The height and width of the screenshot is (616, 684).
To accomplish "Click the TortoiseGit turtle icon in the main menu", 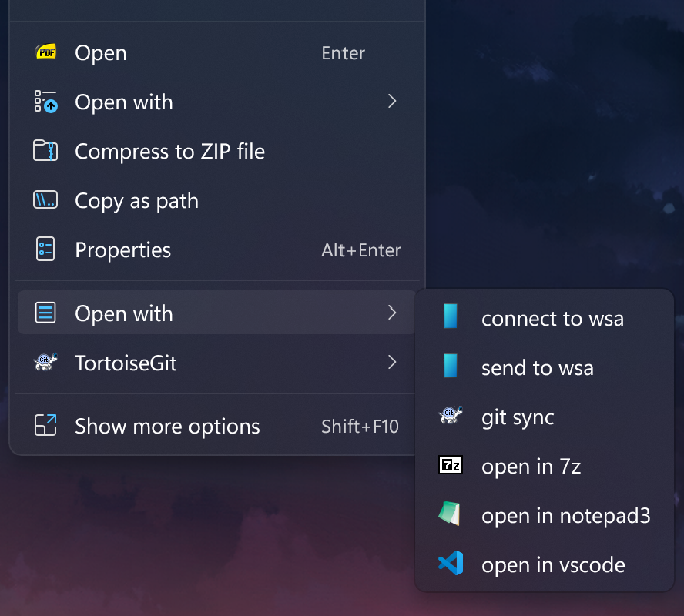I will click(45, 362).
